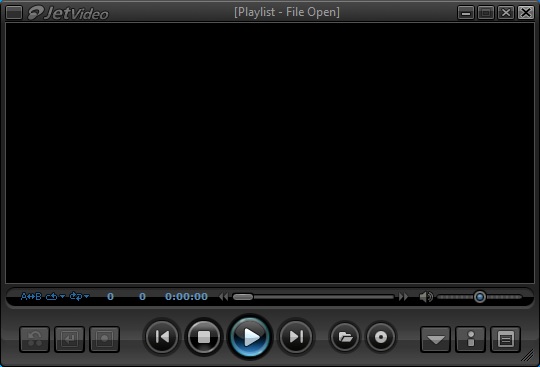
Task: Click the disabled record-dot button
Action: click(x=105, y=339)
